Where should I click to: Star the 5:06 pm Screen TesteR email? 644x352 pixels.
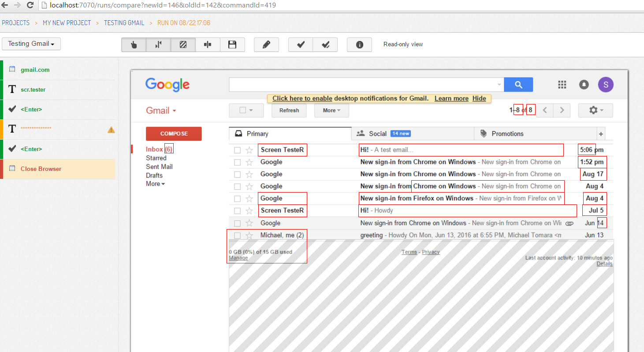(249, 150)
